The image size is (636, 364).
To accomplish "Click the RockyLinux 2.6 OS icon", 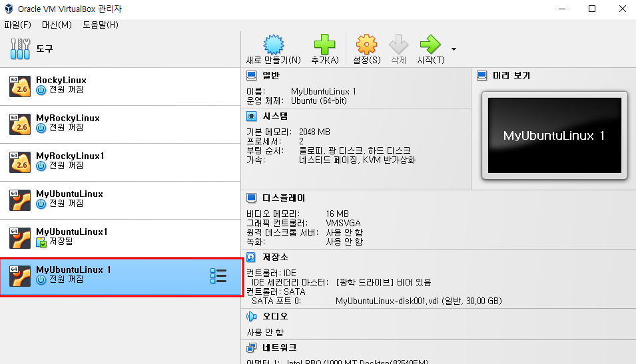I will pos(20,87).
